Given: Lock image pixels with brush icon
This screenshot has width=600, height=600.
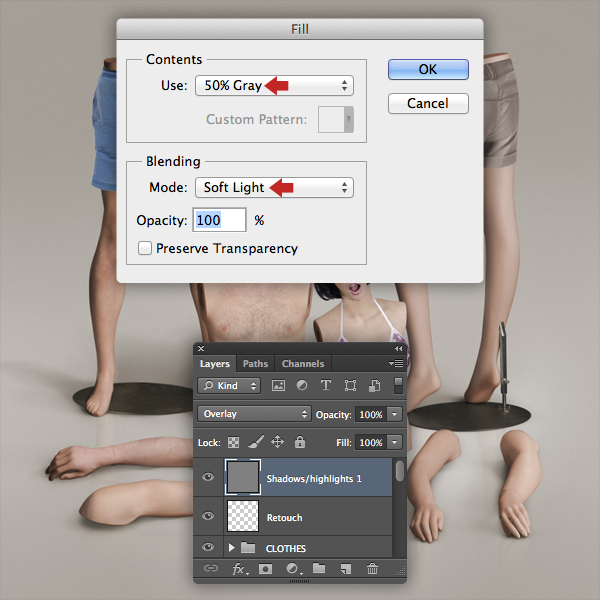Looking at the screenshot, I should [256, 442].
